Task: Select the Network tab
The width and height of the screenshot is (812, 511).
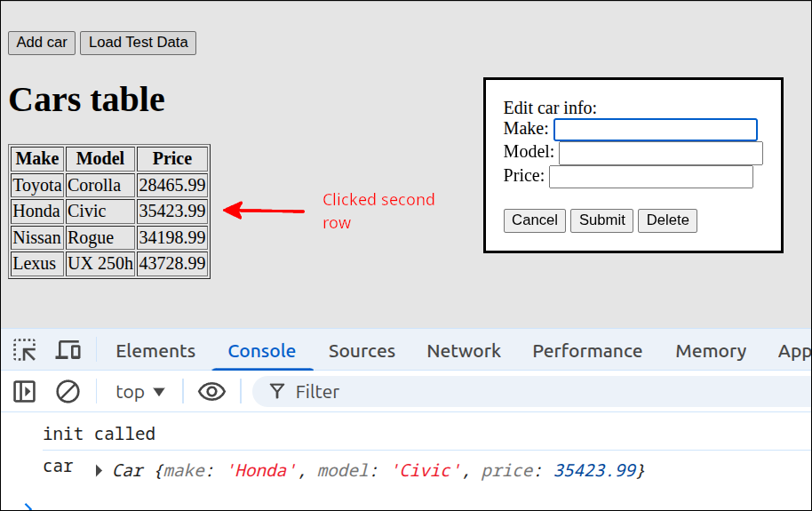Action: [464, 351]
